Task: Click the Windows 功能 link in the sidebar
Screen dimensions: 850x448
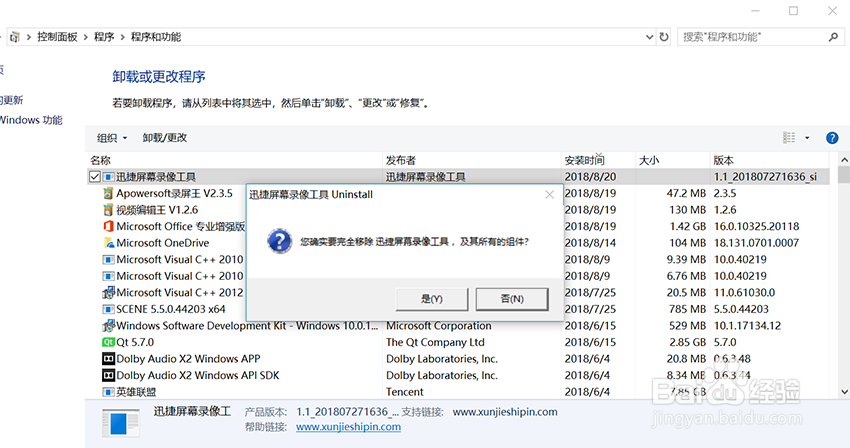Action: pyautogui.click(x=31, y=120)
